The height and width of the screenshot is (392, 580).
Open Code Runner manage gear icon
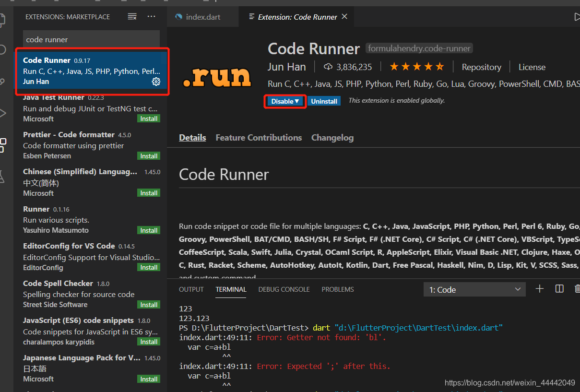(x=156, y=82)
